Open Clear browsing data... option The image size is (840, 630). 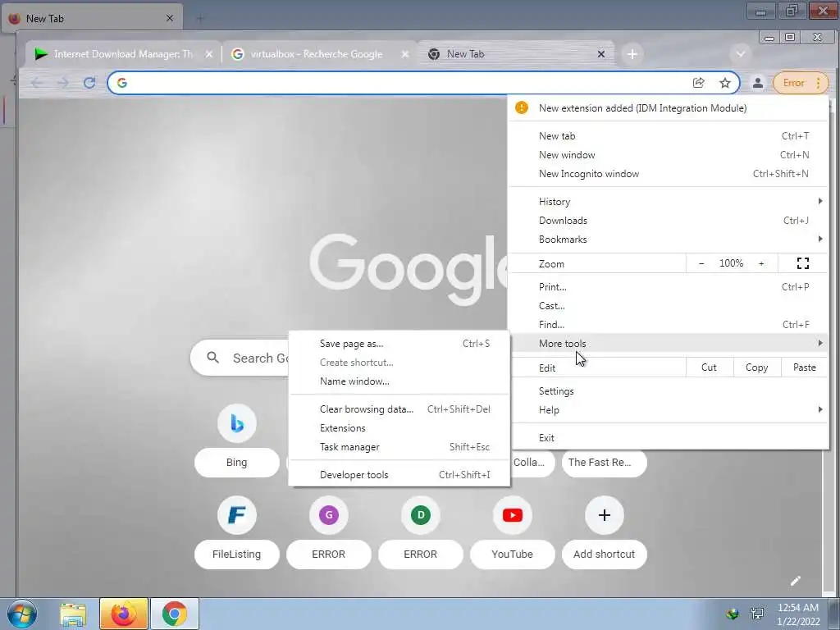399,409
